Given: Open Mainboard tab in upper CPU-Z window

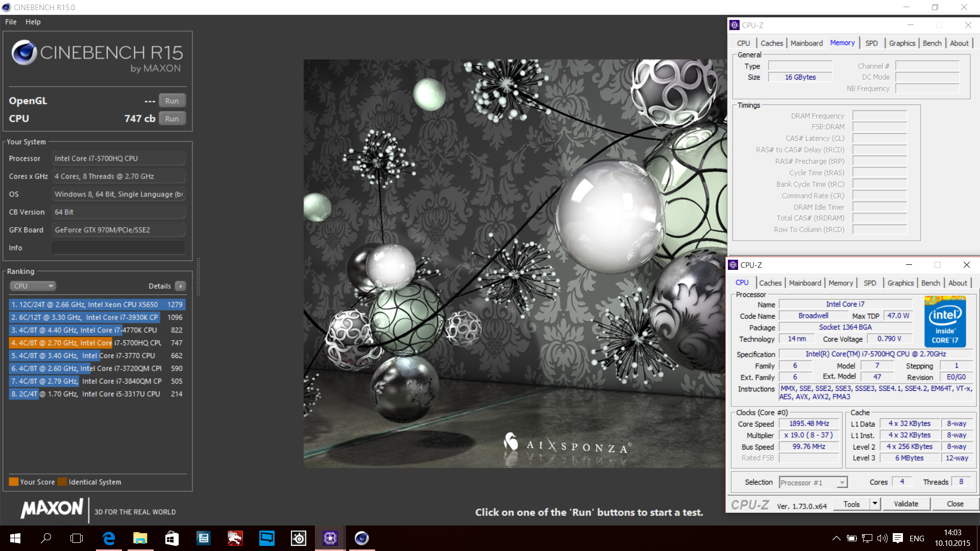Looking at the screenshot, I should 806,43.
